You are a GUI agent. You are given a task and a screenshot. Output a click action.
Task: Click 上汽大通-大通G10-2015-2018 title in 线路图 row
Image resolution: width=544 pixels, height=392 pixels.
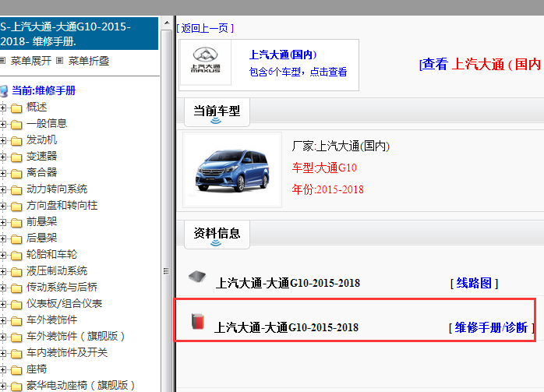[x=288, y=283]
